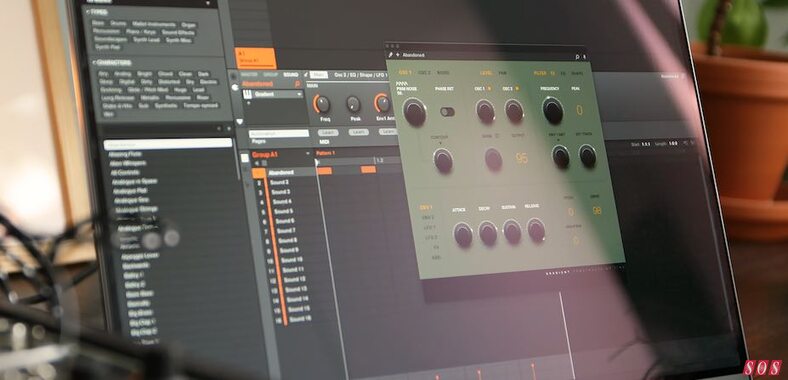Open the CONTOUR dropdown arrow in plugin

440,143
